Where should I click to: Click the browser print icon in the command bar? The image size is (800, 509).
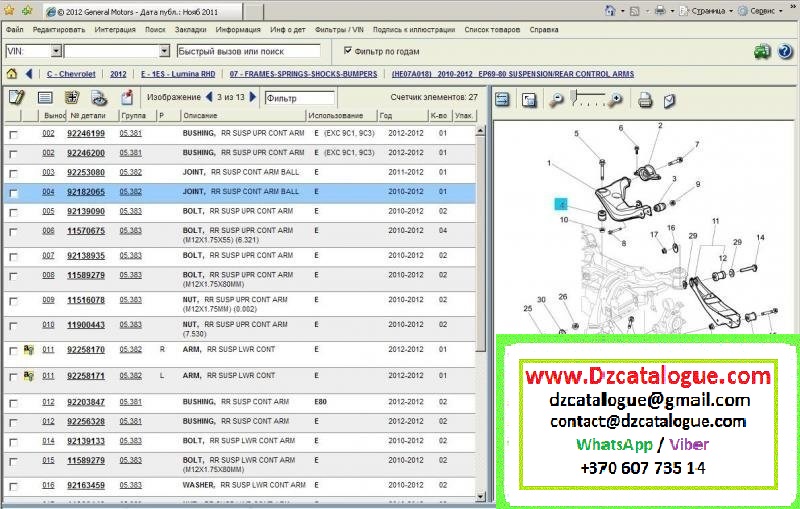660,10
